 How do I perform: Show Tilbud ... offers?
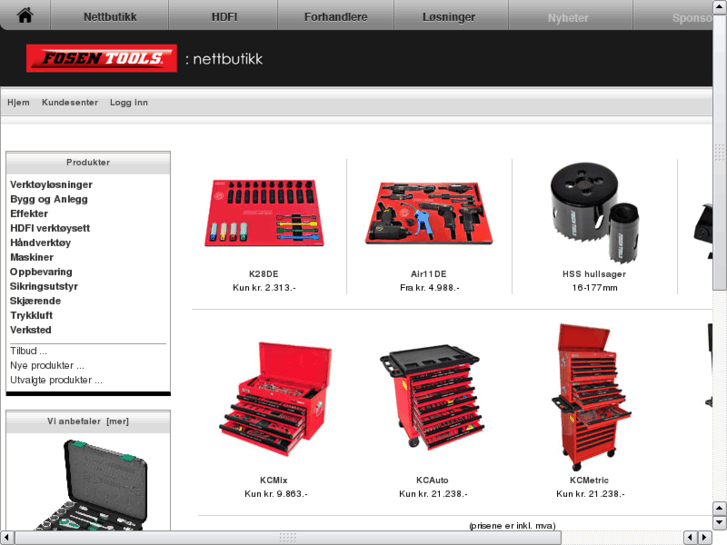(29, 351)
